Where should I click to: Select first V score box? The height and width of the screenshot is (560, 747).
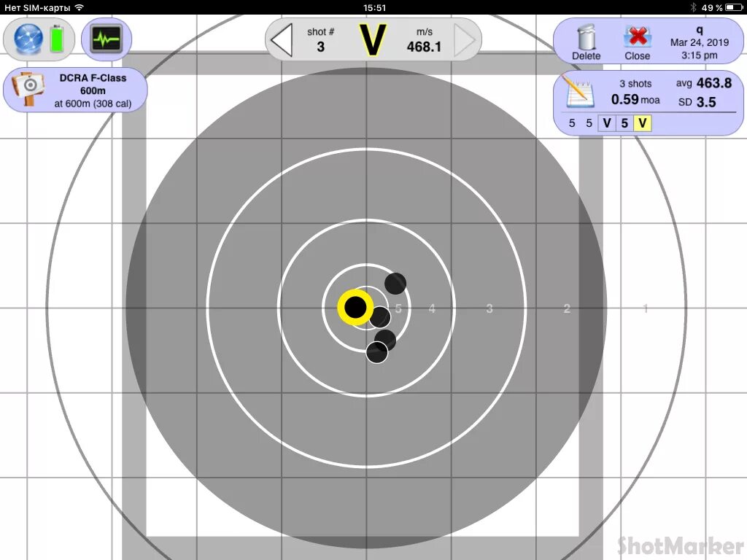[x=606, y=123]
